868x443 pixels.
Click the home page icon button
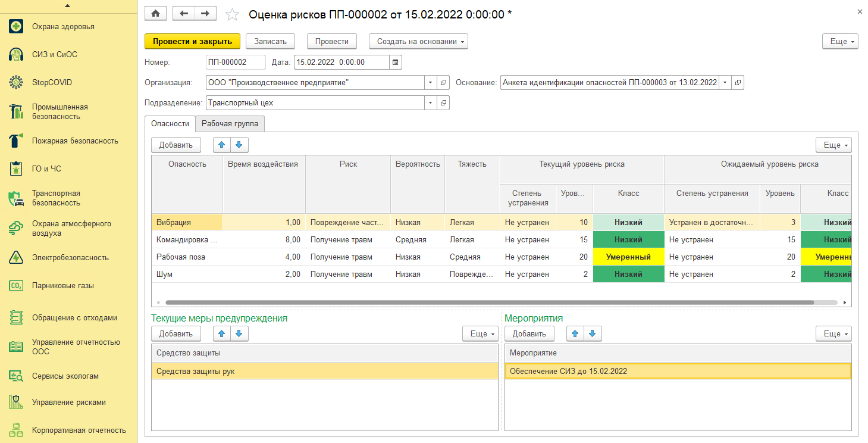[156, 14]
